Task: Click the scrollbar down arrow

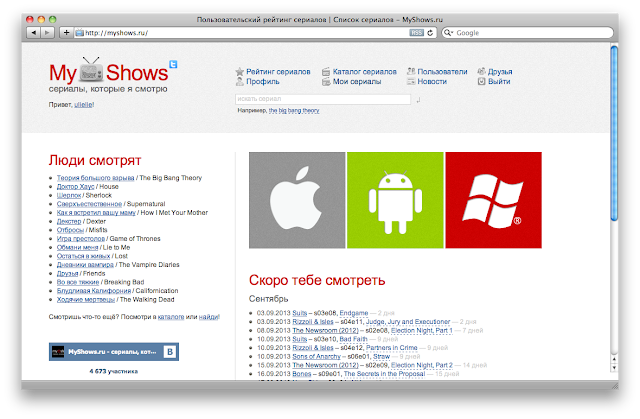Action: tap(614, 368)
